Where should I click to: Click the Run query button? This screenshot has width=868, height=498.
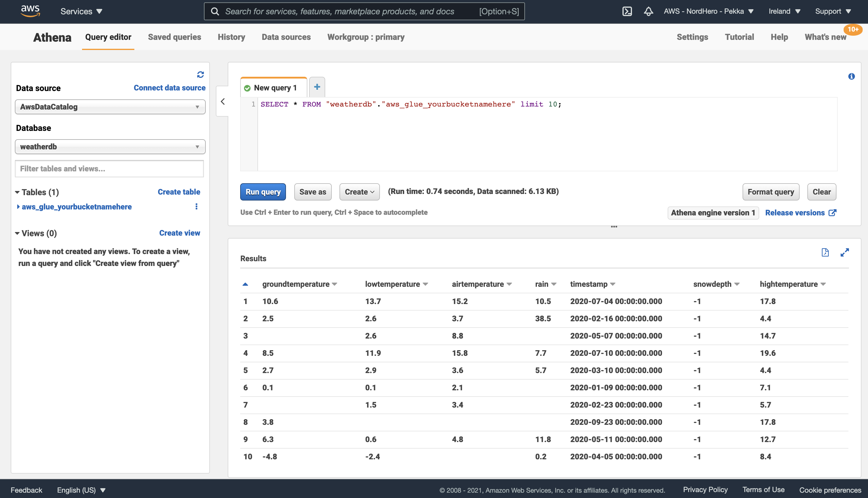click(263, 192)
